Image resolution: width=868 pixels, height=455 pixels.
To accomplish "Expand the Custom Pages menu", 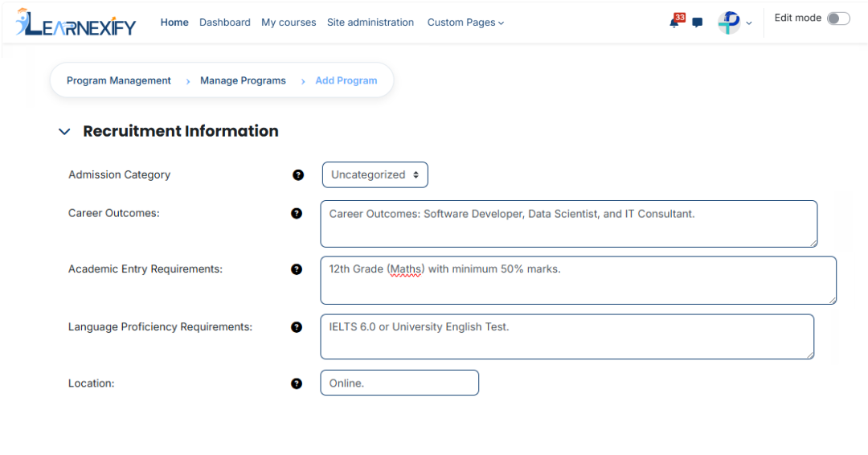I will 465,23.
